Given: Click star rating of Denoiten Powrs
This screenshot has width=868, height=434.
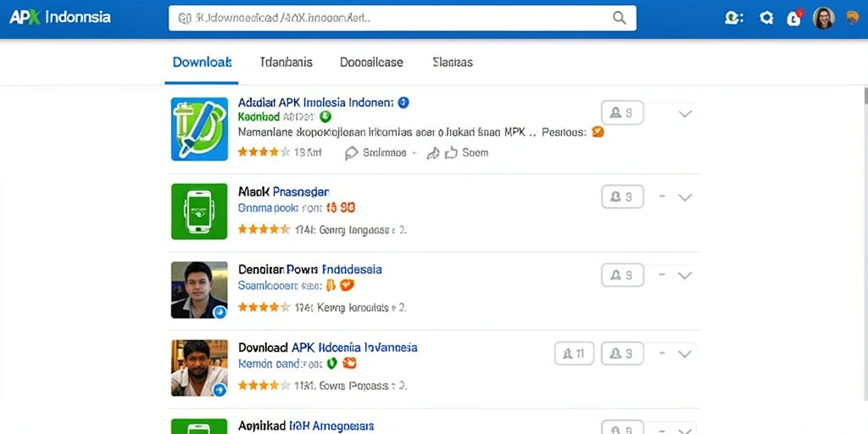Looking at the screenshot, I should coord(264,307).
